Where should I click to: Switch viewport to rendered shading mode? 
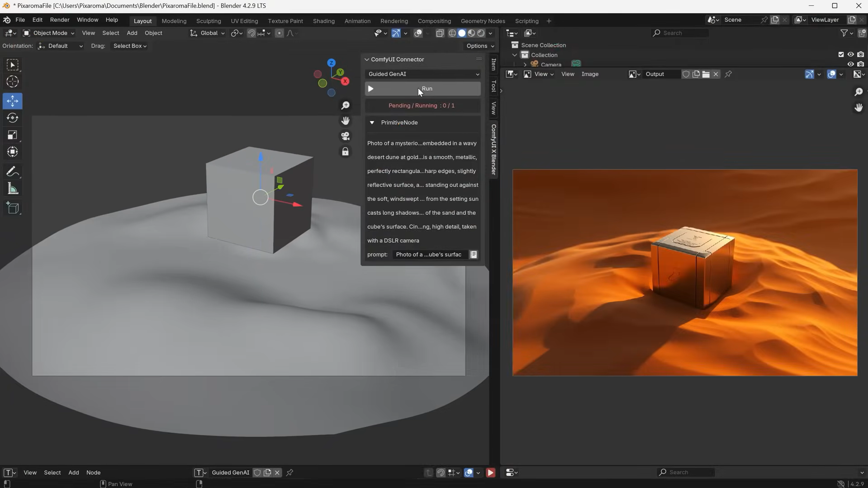(481, 33)
